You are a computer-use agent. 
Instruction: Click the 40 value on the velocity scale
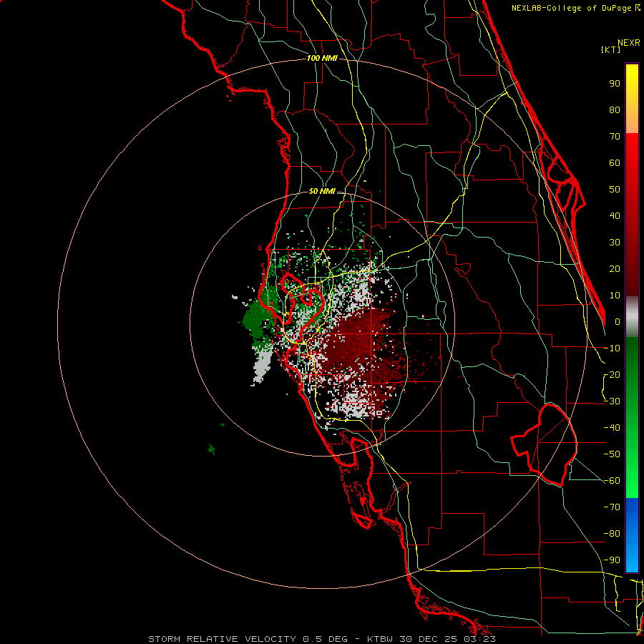(615, 216)
